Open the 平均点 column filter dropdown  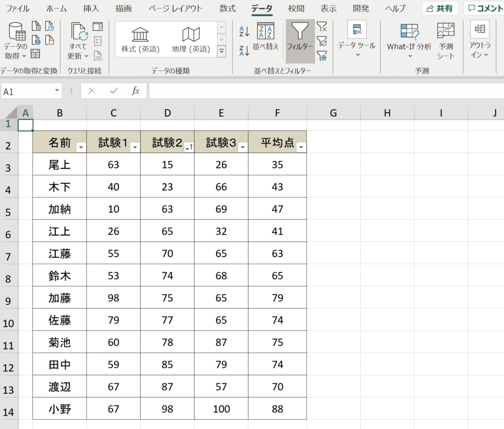301,147
